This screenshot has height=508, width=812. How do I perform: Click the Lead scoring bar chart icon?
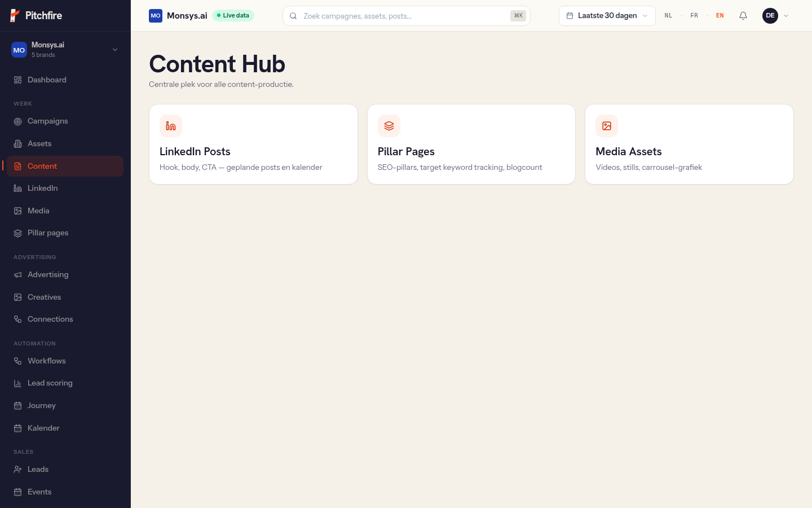[18, 383]
